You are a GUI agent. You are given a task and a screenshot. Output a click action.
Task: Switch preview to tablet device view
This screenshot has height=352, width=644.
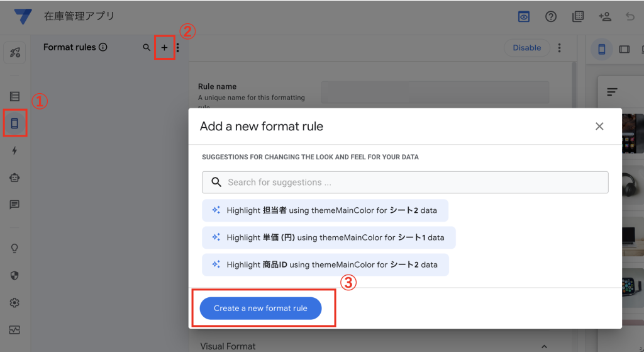[x=624, y=49]
